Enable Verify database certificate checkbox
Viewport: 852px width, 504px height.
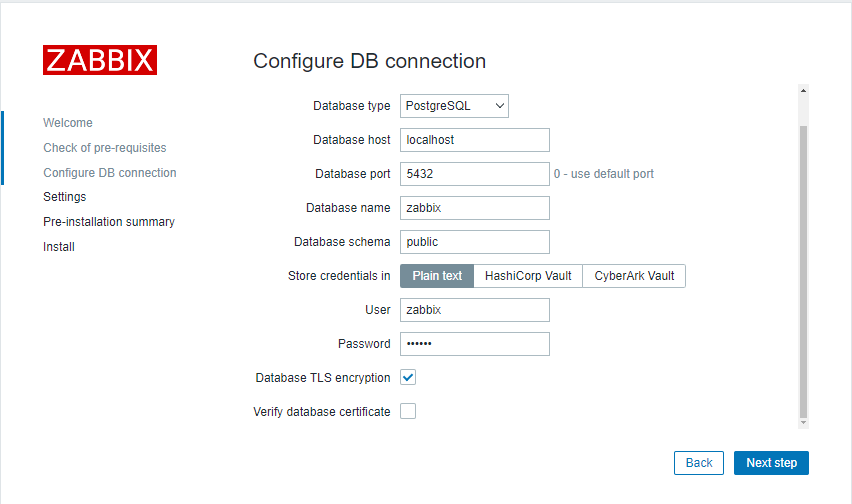coord(408,411)
